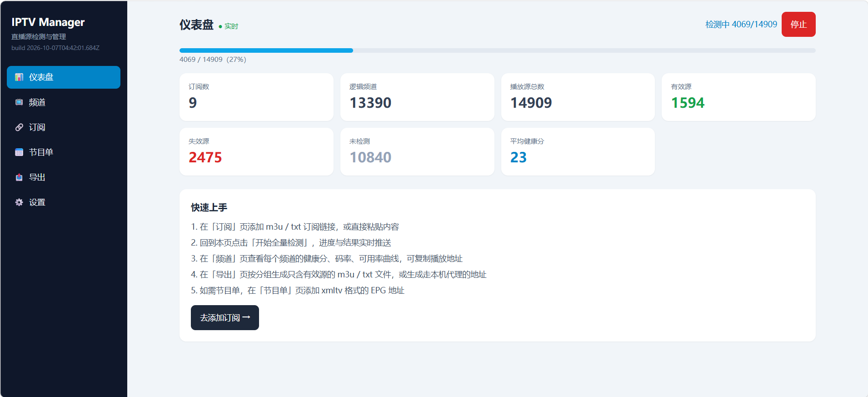Switch to the 节目单 page
Viewport: 868px width, 397px height.
(64, 152)
